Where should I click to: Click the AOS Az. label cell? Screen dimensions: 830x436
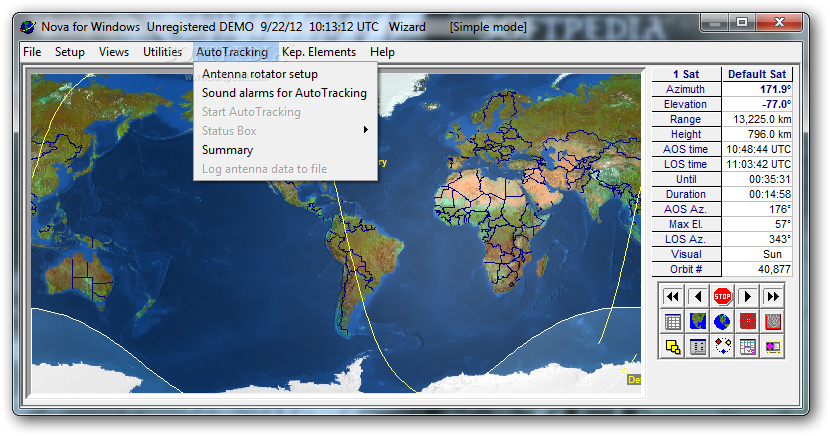coord(686,210)
